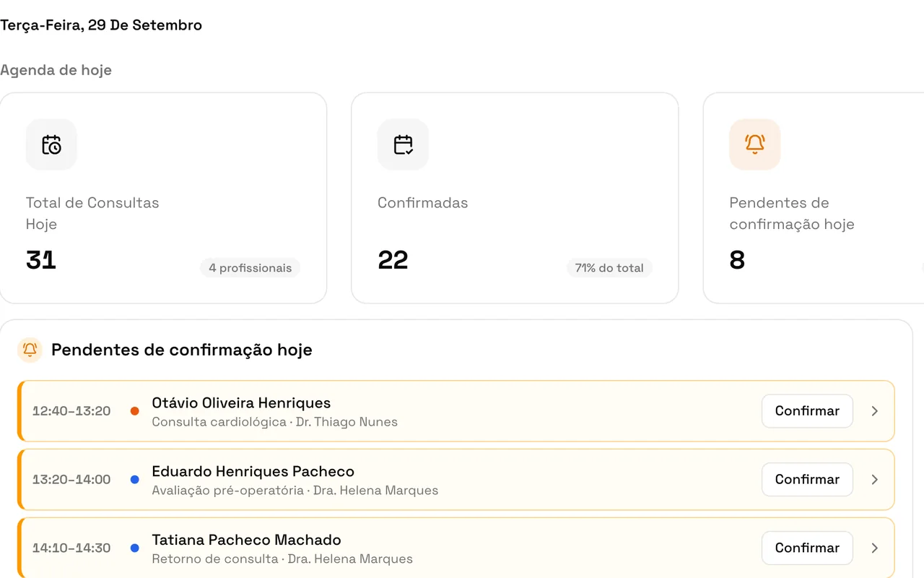Select the name Otávio Oliveira Henriques

click(241, 403)
